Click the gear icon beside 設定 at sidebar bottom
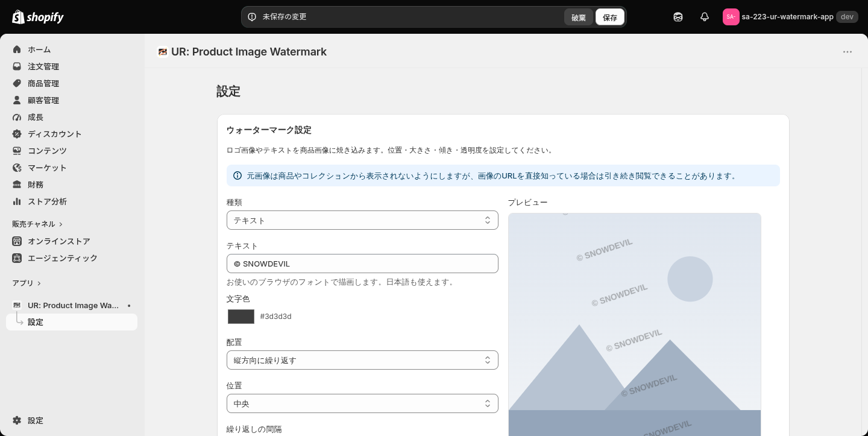The image size is (868, 436). pyautogui.click(x=17, y=420)
